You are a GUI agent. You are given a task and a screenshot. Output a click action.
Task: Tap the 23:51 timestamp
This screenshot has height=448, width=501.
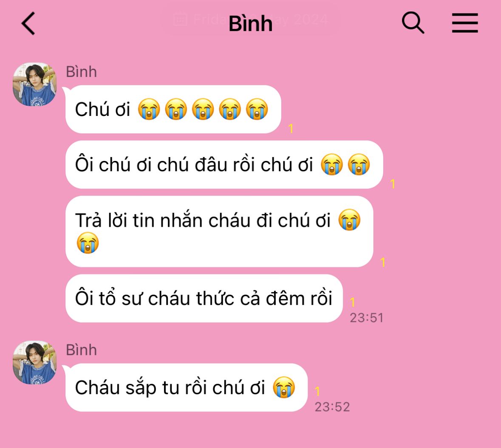[x=366, y=318]
